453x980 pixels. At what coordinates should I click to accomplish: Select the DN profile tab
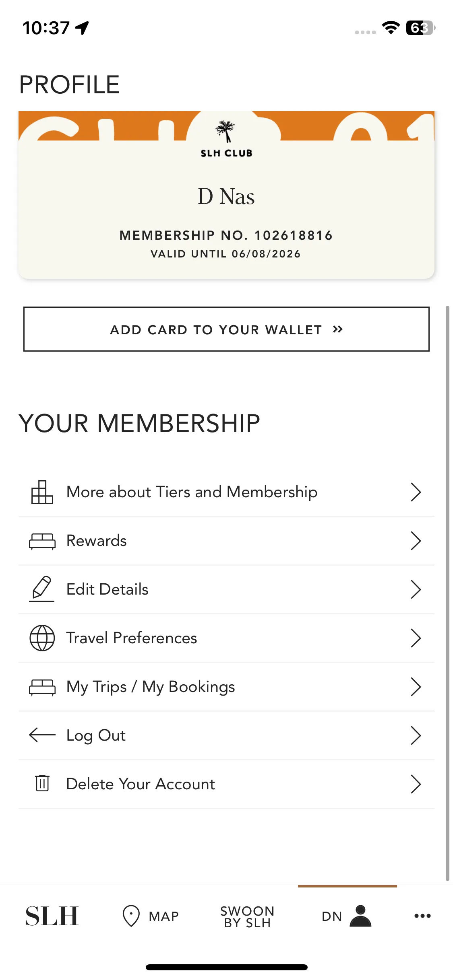pos(347,916)
